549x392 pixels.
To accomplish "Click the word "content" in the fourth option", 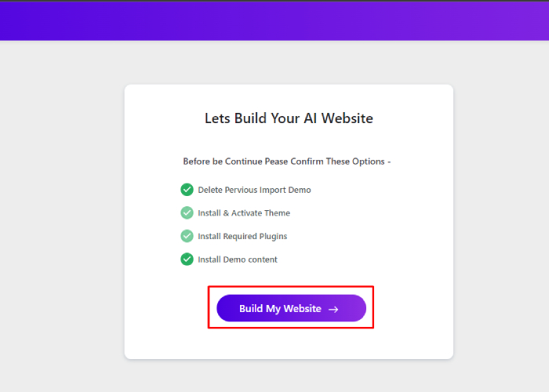I will point(263,260).
